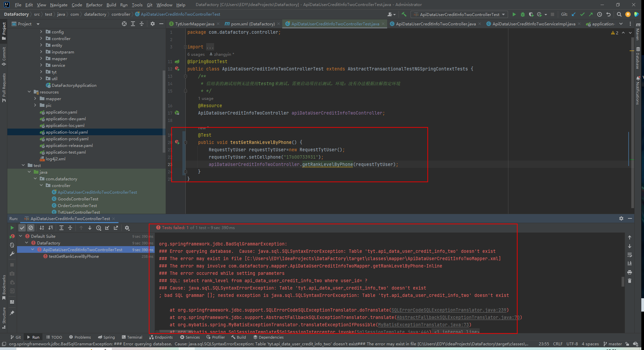Open the Refactor menu
644x350 pixels.
click(x=94, y=5)
